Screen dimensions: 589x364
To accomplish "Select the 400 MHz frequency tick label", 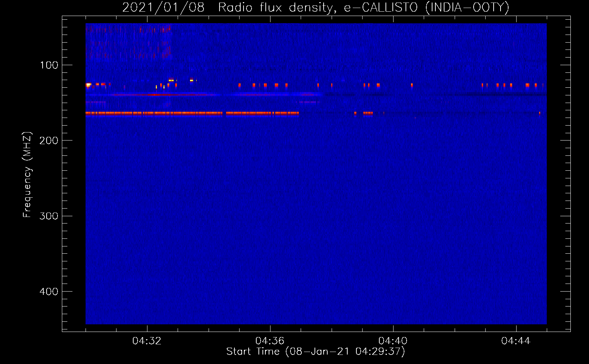I will 49,292.
